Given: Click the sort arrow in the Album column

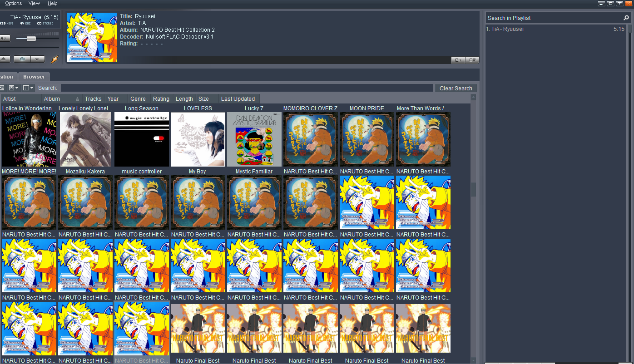Looking at the screenshot, I should pyautogui.click(x=77, y=98).
